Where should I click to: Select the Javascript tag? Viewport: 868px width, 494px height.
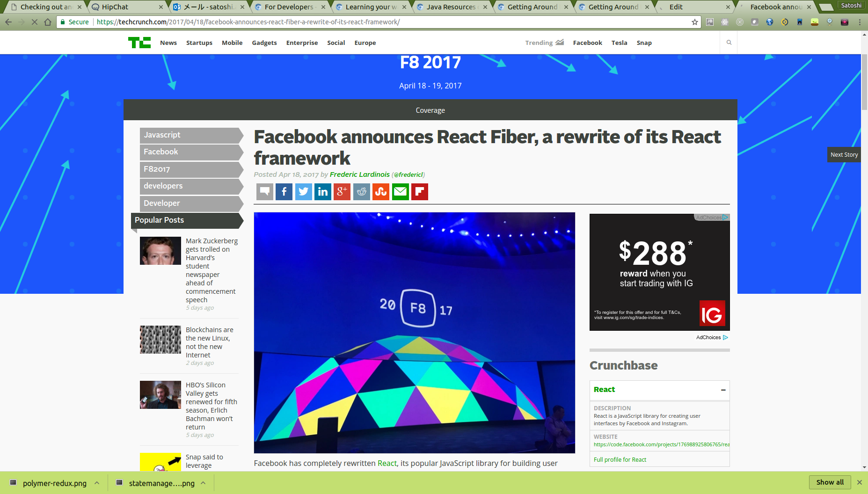click(191, 135)
